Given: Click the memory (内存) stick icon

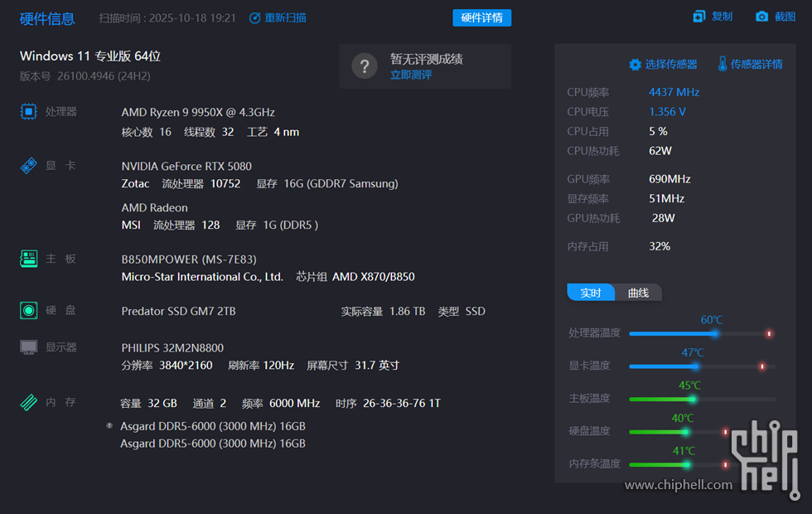Looking at the screenshot, I should [29, 403].
